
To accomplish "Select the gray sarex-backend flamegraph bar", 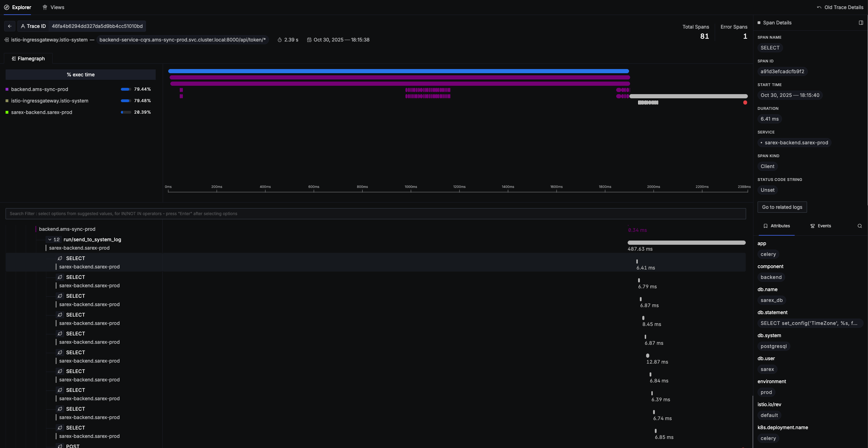I will [688, 96].
